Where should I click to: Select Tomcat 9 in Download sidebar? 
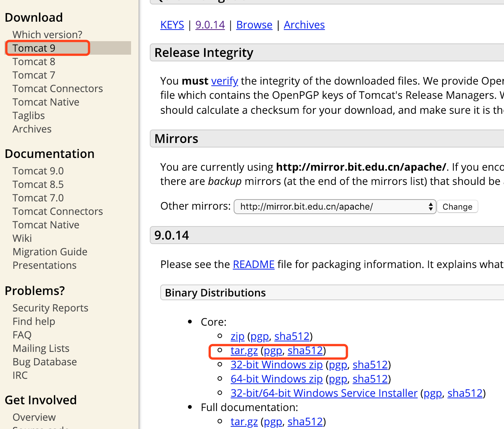pyautogui.click(x=34, y=48)
